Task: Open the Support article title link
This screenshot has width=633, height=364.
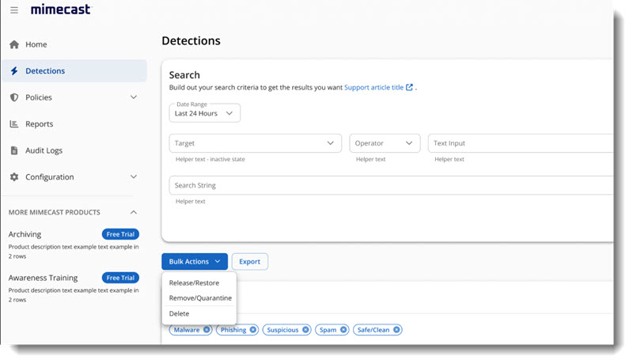Action: coord(373,87)
